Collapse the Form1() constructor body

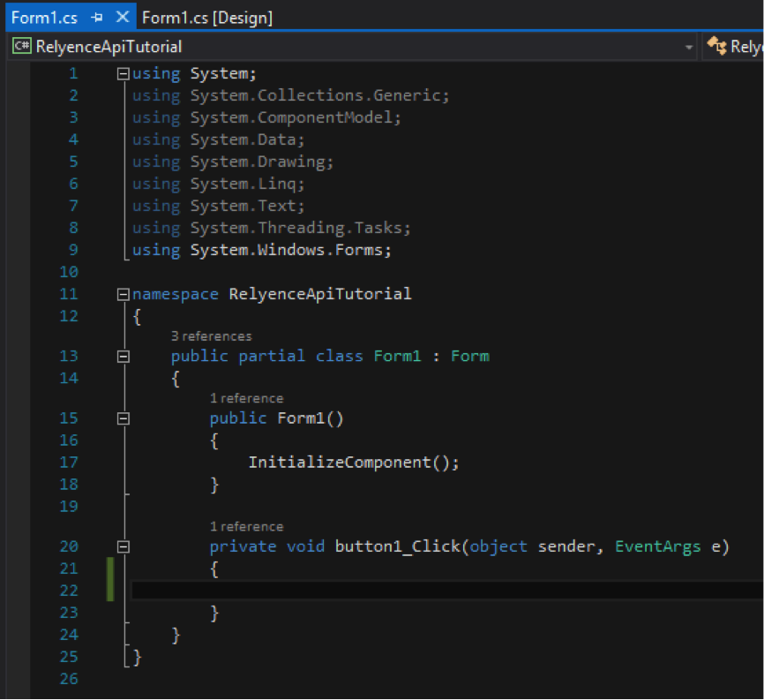[x=124, y=418]
